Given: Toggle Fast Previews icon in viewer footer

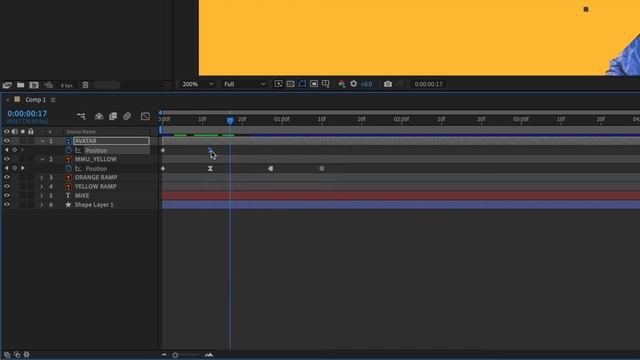Looking at the screenshot, I should (x=278, y=84).
